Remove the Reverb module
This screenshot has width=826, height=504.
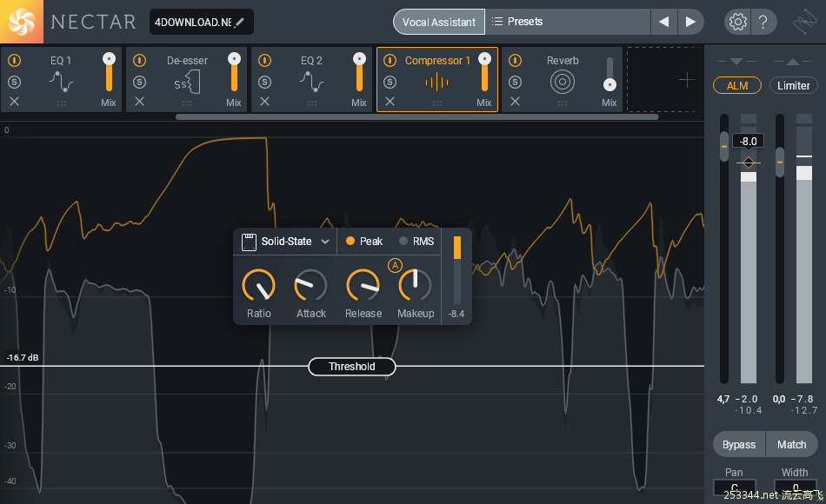click(516, 101)
